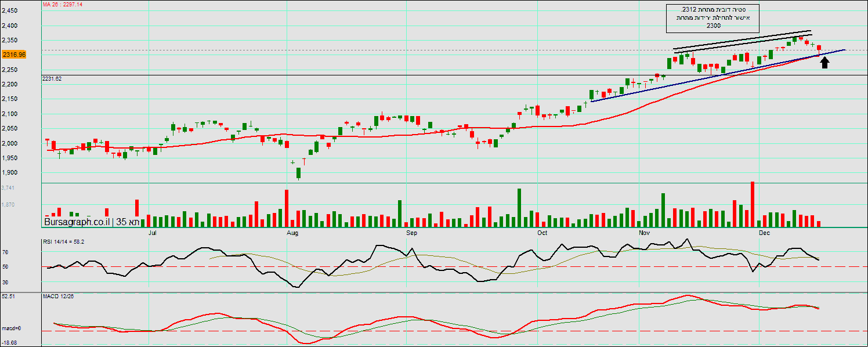Click the 52.51 MACD scale value
The width and height of the screenshot is (868, 347).
(9, 297)
